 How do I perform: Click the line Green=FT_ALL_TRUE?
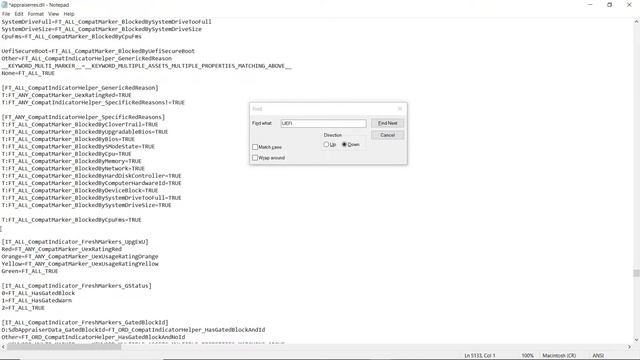pyautogui.click(x=29, y=271)
